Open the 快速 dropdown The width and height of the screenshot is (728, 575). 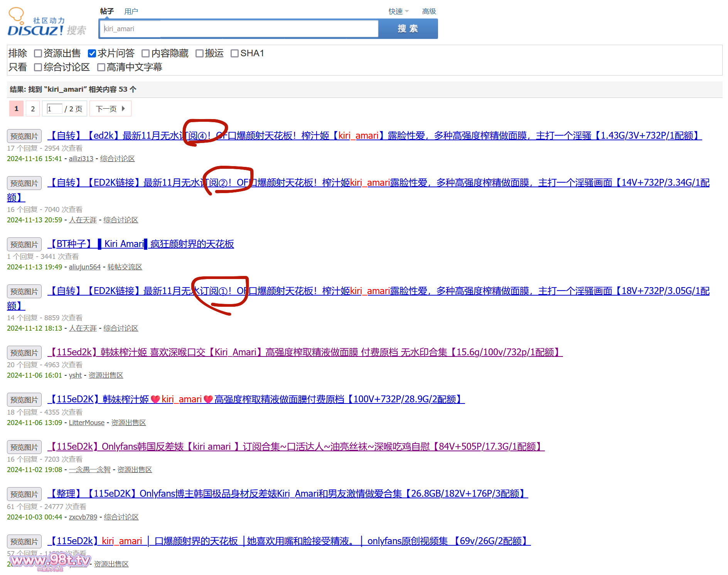tap(398, 12)
